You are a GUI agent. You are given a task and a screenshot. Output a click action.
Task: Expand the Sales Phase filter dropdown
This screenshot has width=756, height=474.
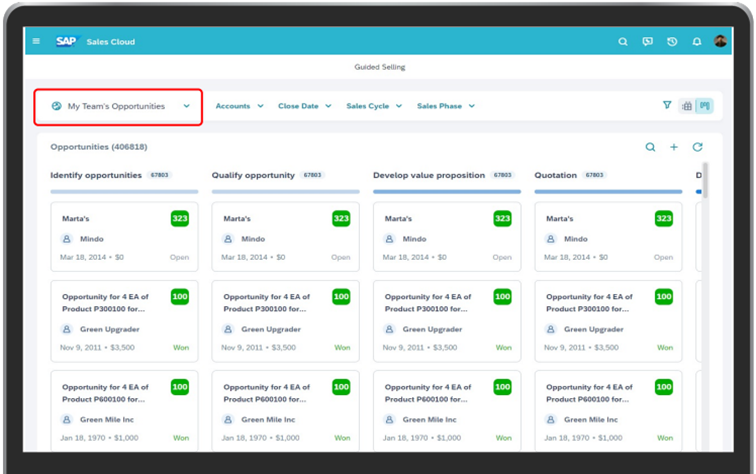coord(445,106)
